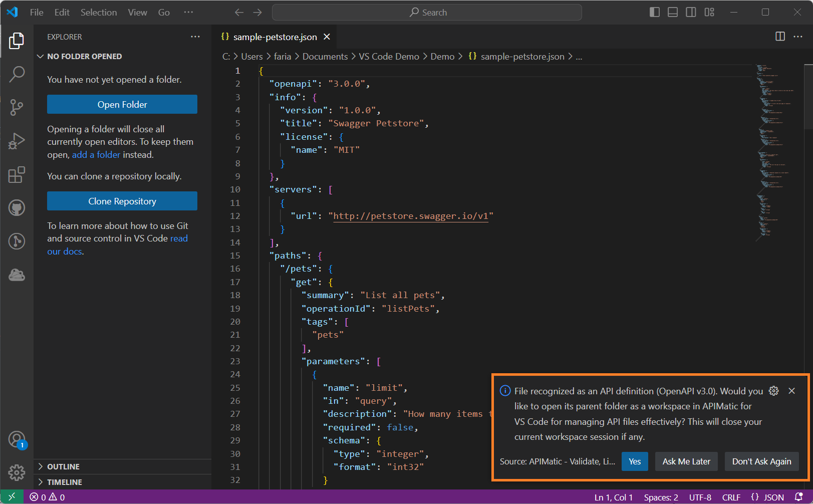813x504 pixels.
Task: Select the sample-petstore.json editor tab
Action: 275,37
